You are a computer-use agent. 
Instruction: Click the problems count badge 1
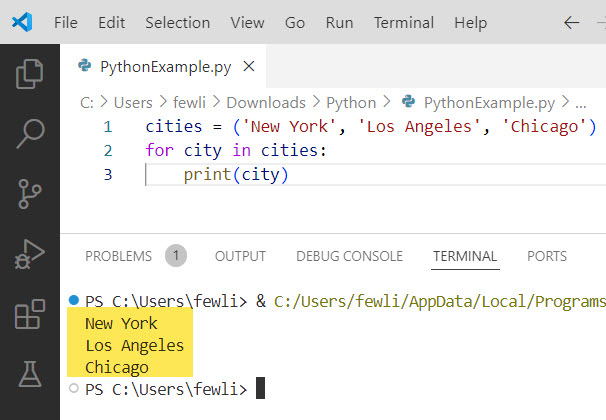pos(176,256)
